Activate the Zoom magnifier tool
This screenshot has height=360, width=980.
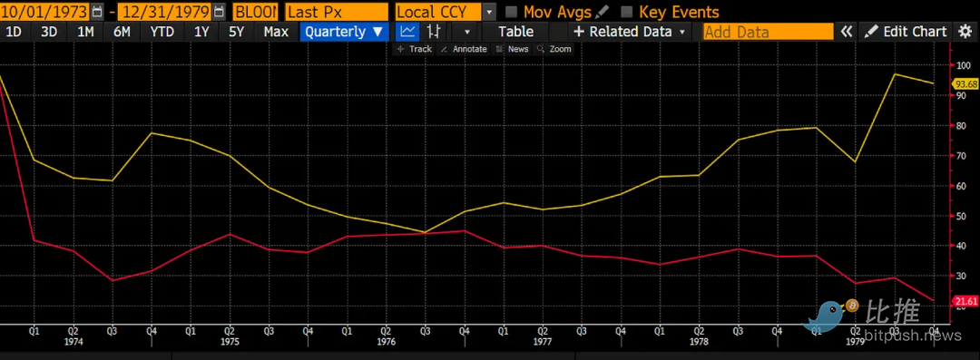tap(554, 49)
